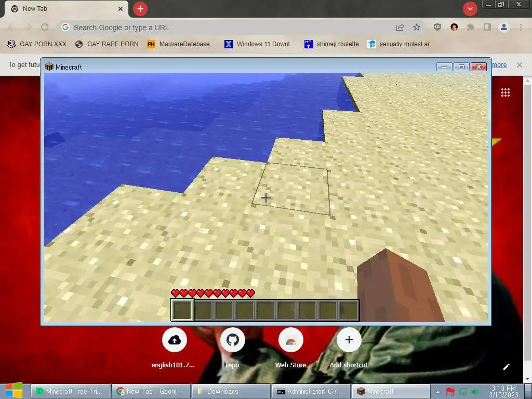Switch to Minecraft taskbar item
Screen dimensions: 532x399
pos(391,392)
